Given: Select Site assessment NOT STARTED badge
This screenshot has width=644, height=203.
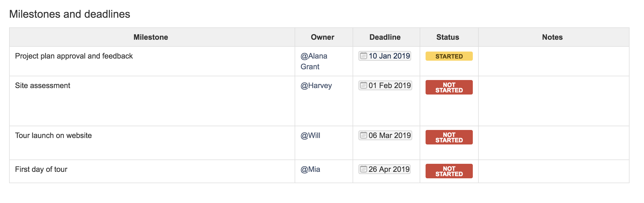Looking at the screenshot, I should (x=449, y=87).
